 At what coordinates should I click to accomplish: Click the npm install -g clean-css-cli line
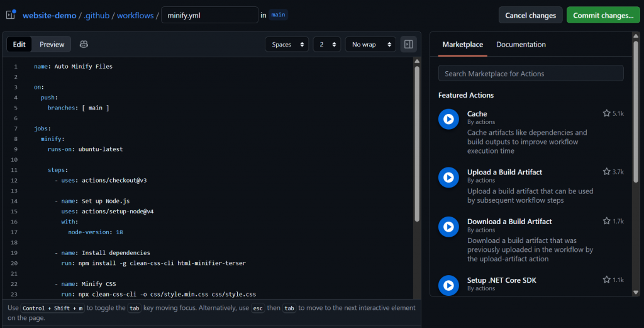coord(153,263)
